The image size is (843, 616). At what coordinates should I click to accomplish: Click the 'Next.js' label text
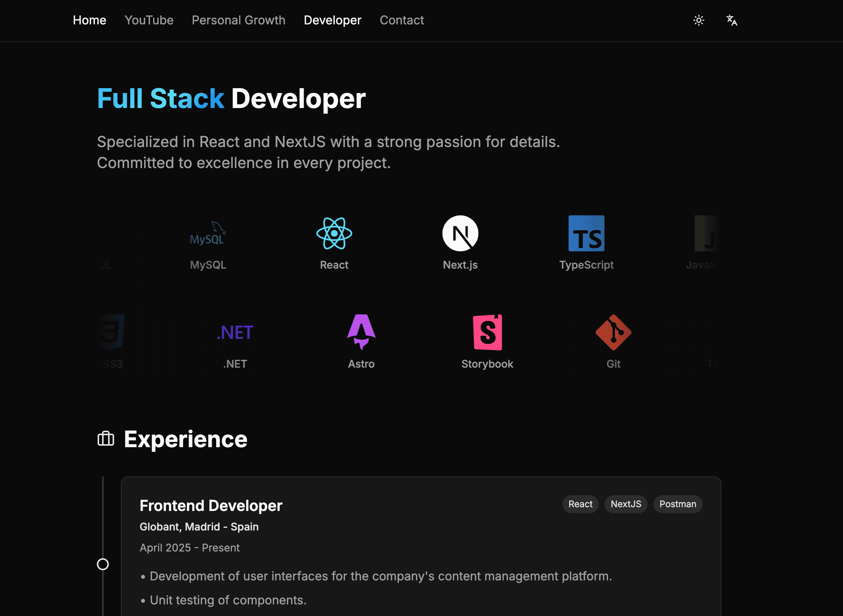(x=460, y=265)
